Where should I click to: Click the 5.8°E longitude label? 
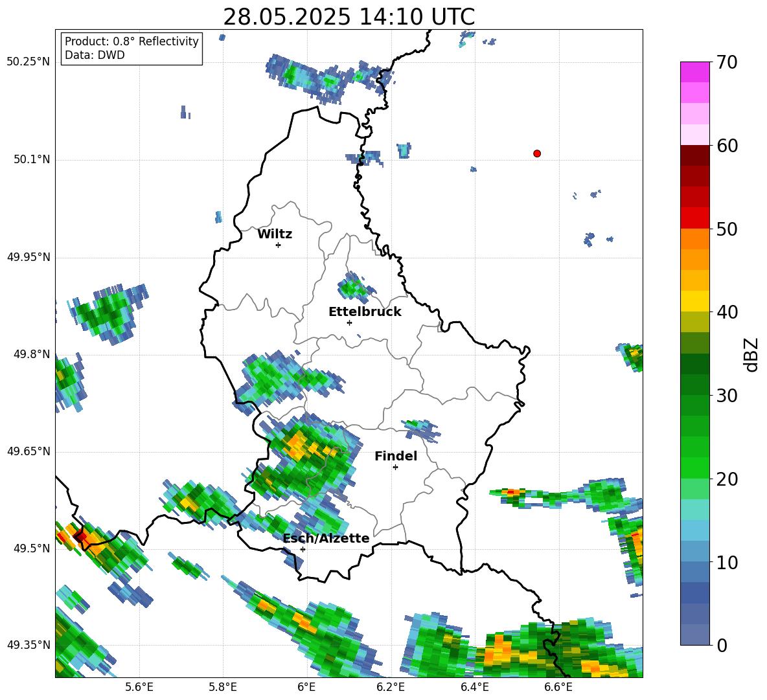[x=223, y=687]
